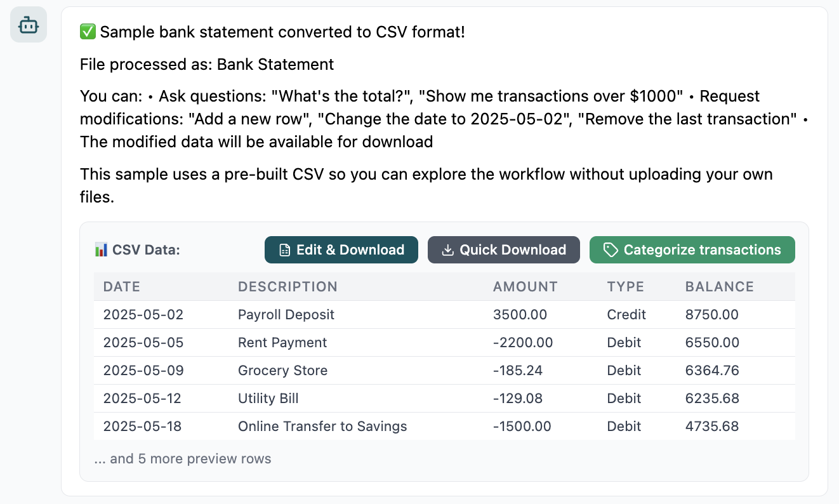
Task: Click the Grocery Store description cell
Action: (x=282, y=371)
